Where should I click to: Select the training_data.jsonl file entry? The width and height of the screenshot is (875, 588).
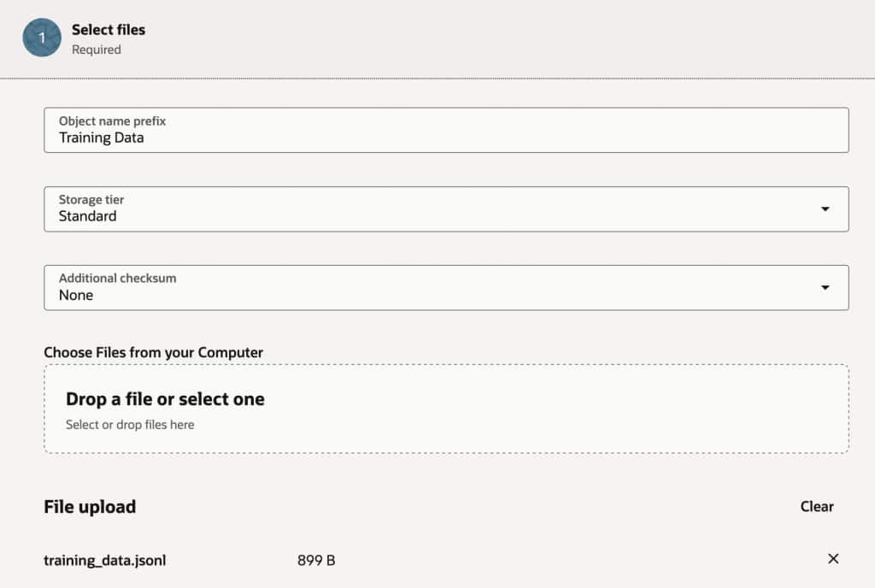pyautogui.click(x=105, y=560)
